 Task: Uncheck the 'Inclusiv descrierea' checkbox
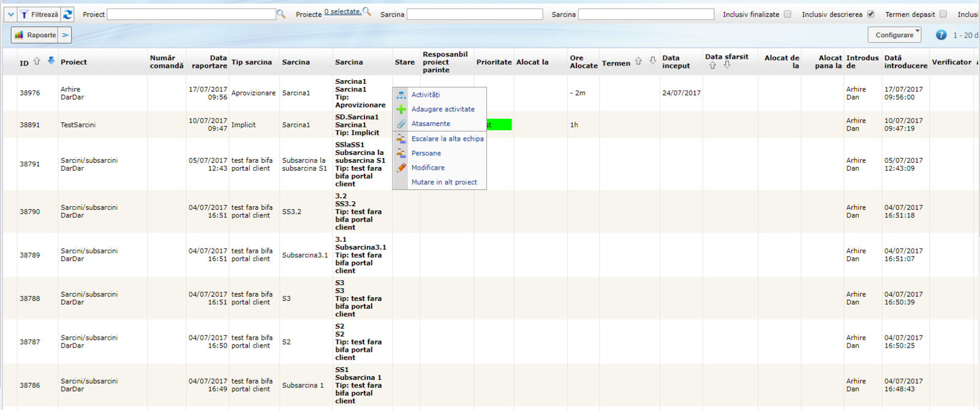(x=870, y=14)
